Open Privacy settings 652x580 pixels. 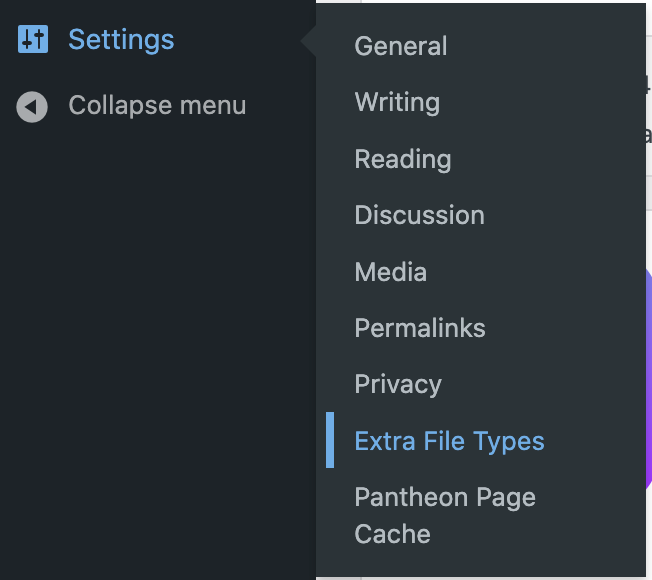pos(398,385)
